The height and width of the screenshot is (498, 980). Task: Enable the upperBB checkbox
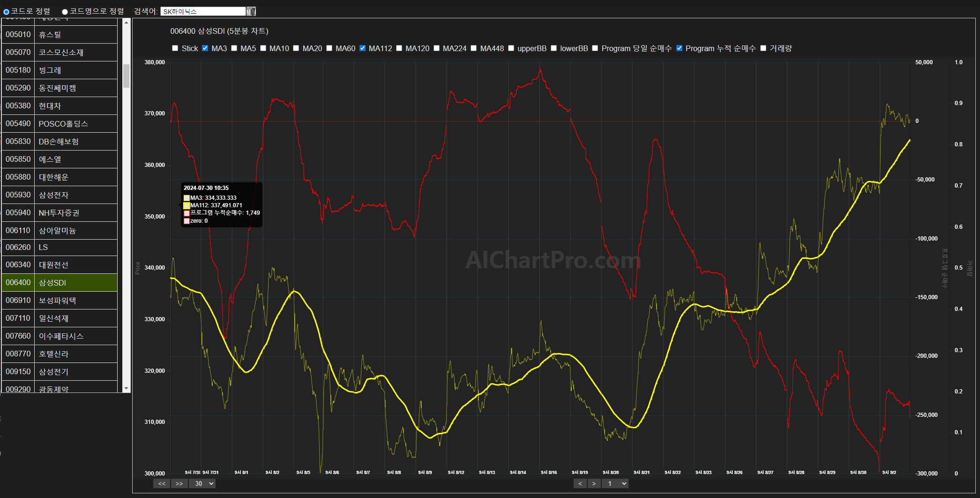pos(511,48)
